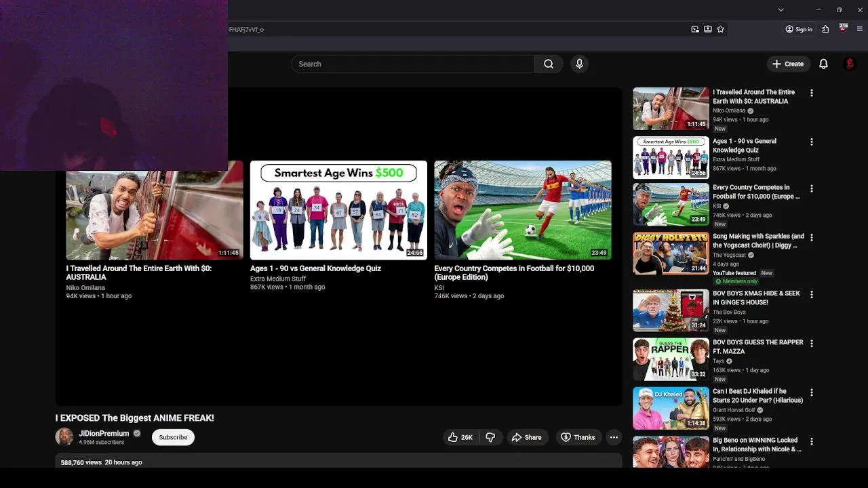Open browser tab list chevron
This screenshot has height=488, width=868.
coord(781,9)
